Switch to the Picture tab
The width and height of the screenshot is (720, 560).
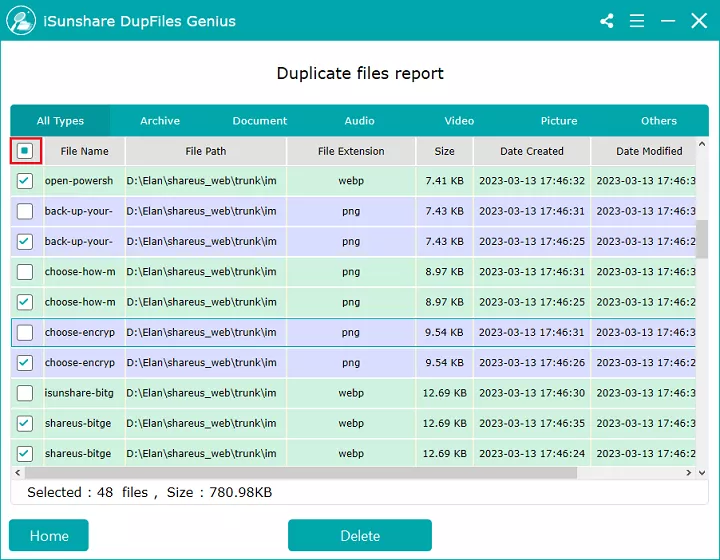click(559, 121)
